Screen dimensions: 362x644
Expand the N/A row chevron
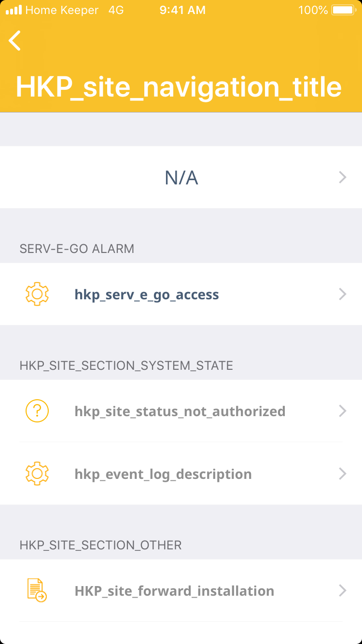[x=343, y=178]
